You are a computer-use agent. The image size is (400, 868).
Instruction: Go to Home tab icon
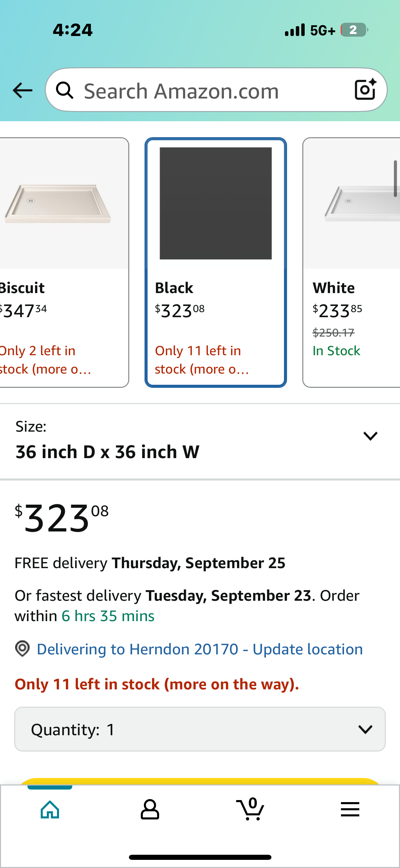[50, 810]
